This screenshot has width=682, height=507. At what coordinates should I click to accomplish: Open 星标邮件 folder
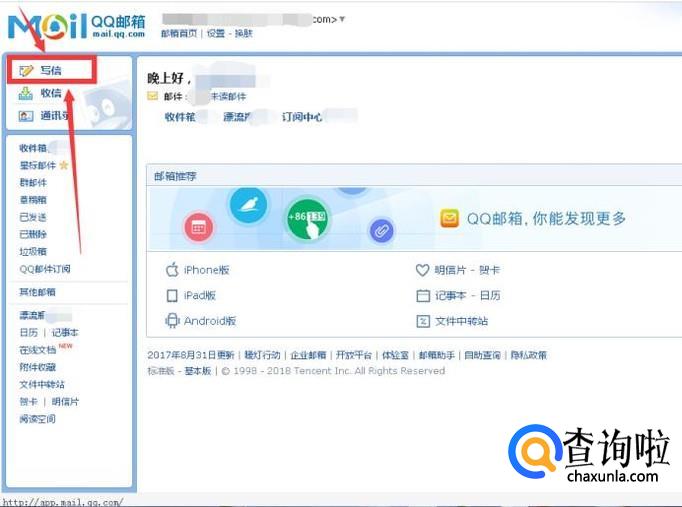[37, 165]
